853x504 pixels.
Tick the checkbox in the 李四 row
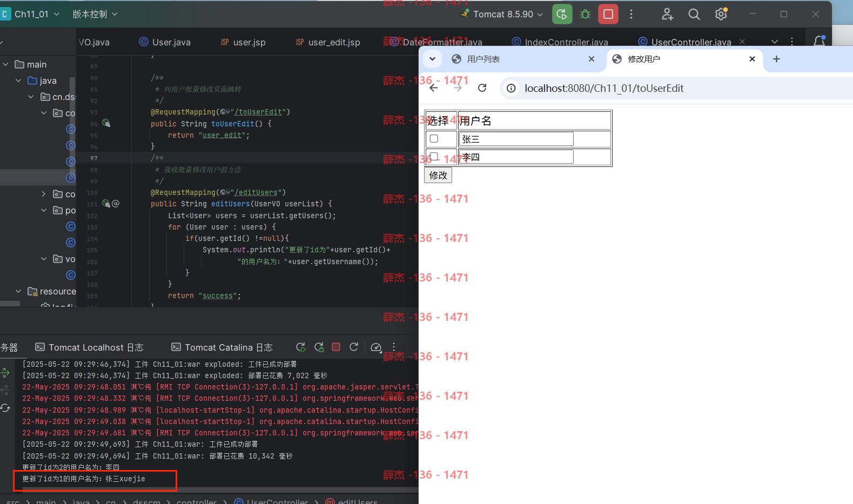(434, 157)
